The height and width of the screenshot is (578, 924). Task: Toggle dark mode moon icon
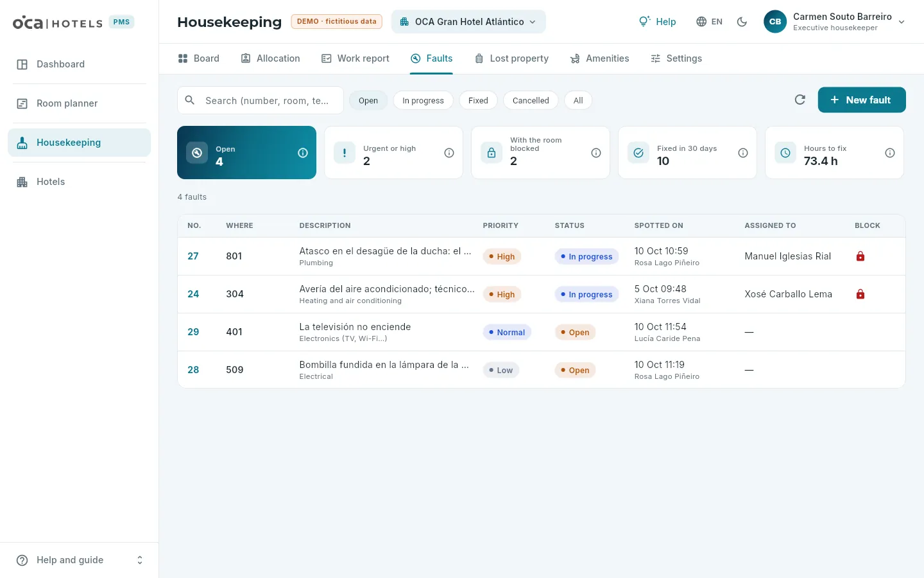point(742,22)
